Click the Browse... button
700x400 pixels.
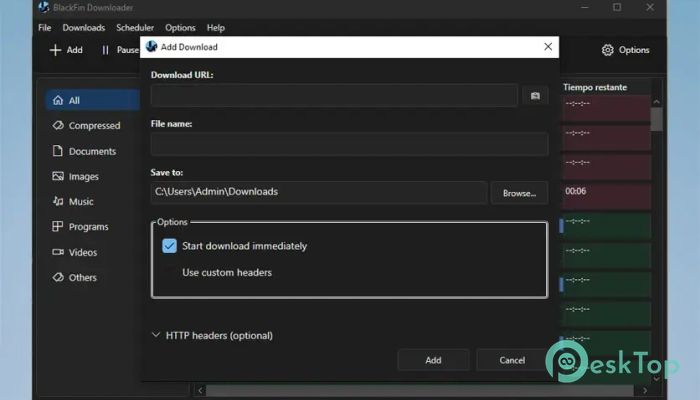coord(519,193)
